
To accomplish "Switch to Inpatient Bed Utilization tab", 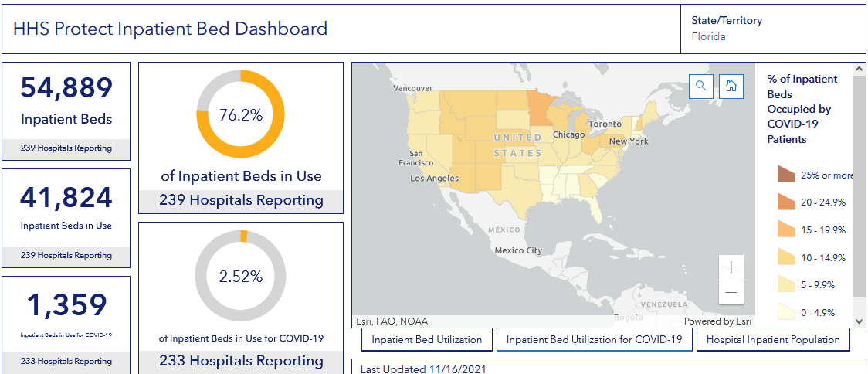I will [427, 339].
